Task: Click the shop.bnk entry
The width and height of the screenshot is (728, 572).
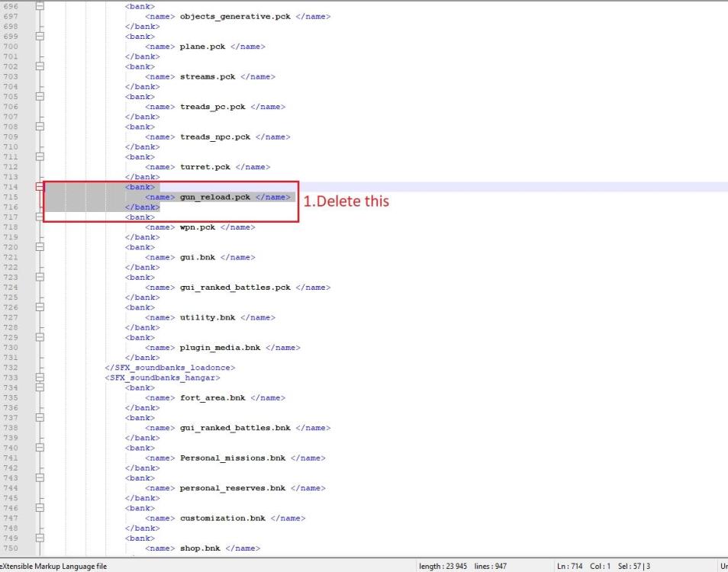Action: (200, 548)
